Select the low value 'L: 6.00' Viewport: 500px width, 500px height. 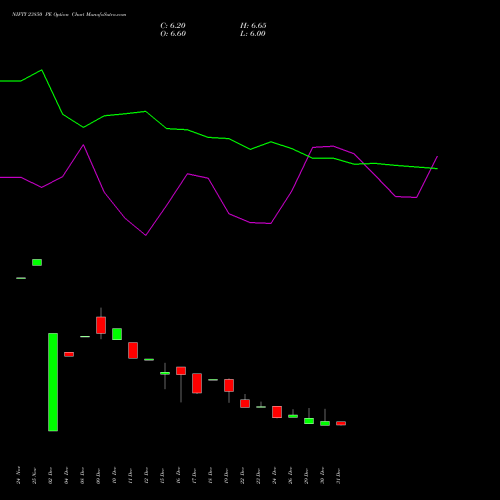click(253, 34)
